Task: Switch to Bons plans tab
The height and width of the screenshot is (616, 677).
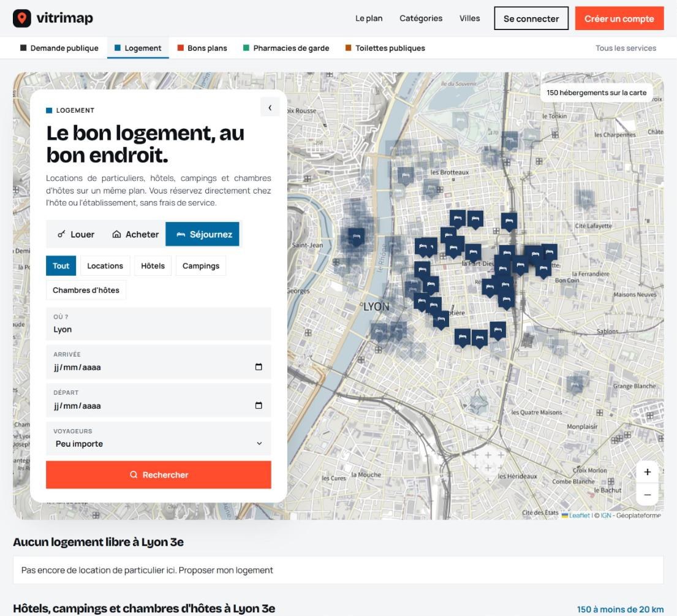Action: pos(202,48)
